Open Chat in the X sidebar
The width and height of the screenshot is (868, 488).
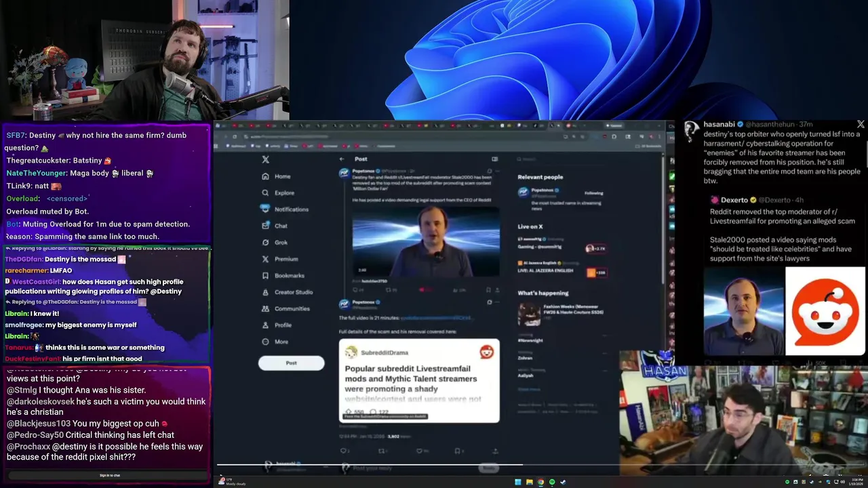[x=275, y=226]
